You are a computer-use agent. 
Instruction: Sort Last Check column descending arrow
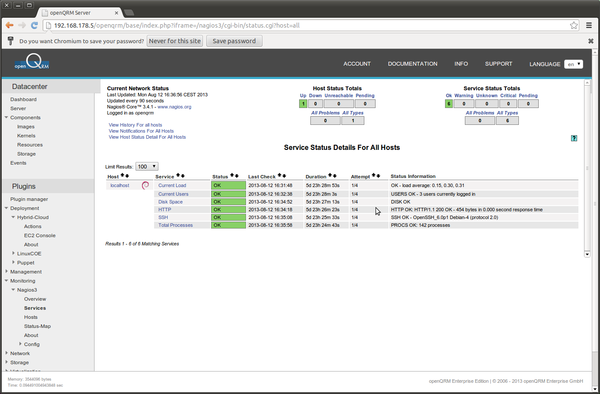[x=284, y=176]
